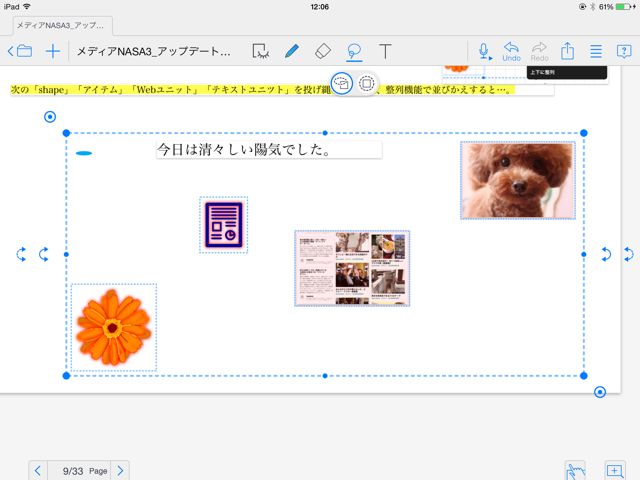Tap the bottom-middle selection edge handle

tap(325, 376)
